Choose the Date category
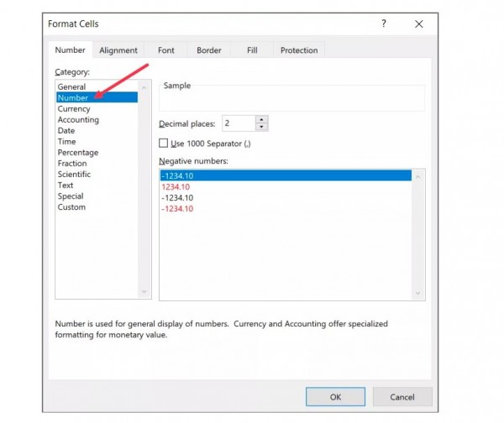The image size is (504, 423). [97, 130]
